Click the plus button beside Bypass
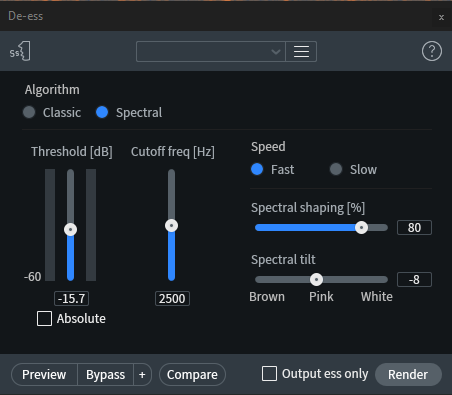 pos(142,374)
